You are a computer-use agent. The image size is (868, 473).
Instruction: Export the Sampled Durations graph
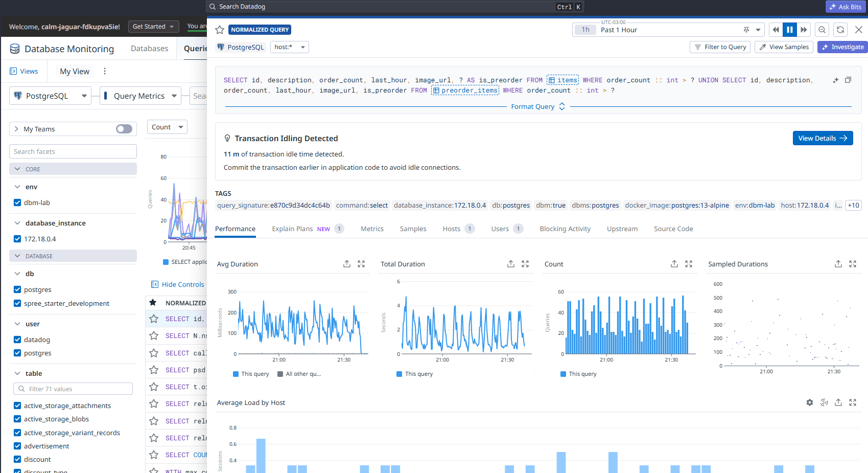pyautogui.click(x=838, y=264)
